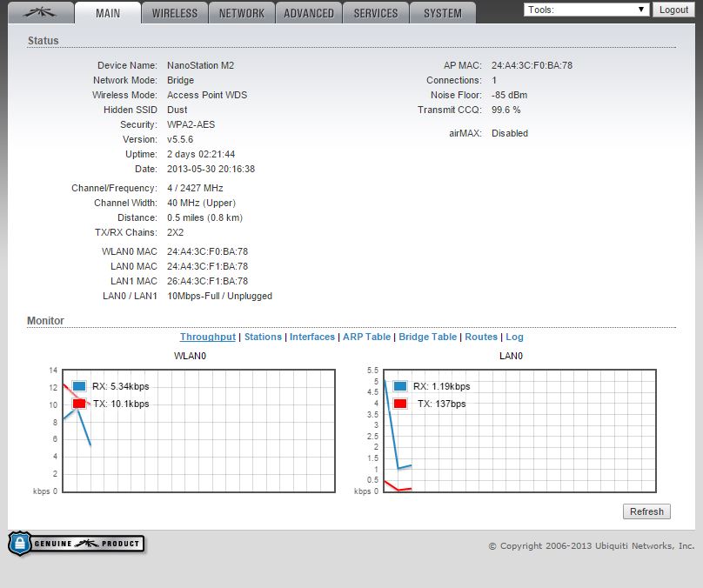Switch to the MAIN tab

click(108, 13)
